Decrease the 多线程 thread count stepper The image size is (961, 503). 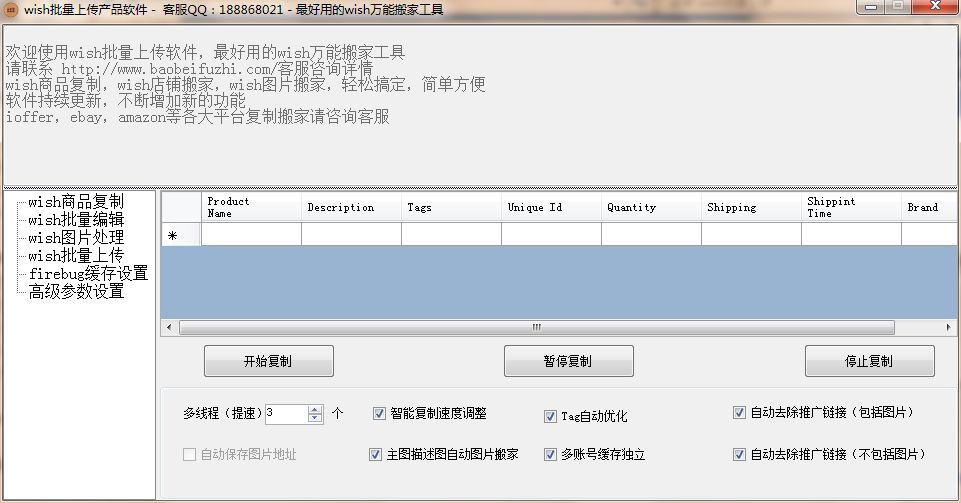(x=315, y=418)
